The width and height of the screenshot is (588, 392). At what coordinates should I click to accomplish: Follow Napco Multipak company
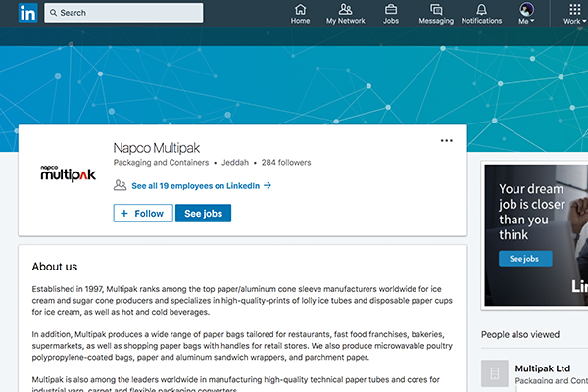pos(143,214)
